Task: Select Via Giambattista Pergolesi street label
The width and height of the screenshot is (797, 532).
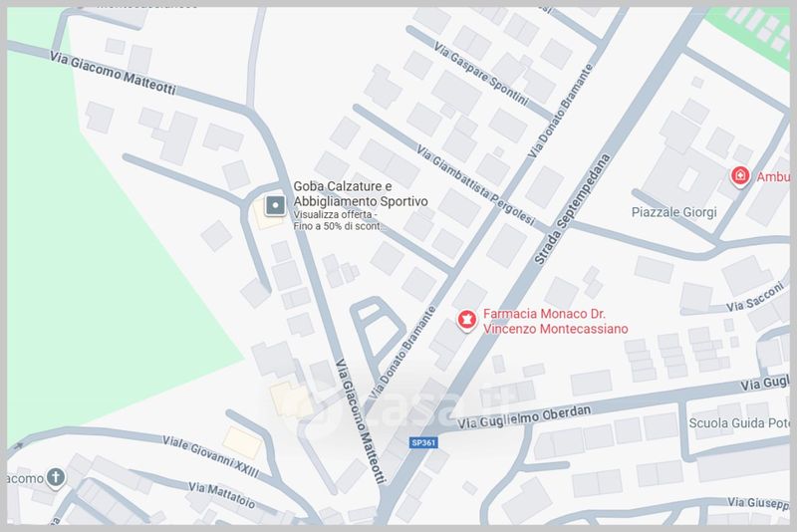Action: point(476,185)
